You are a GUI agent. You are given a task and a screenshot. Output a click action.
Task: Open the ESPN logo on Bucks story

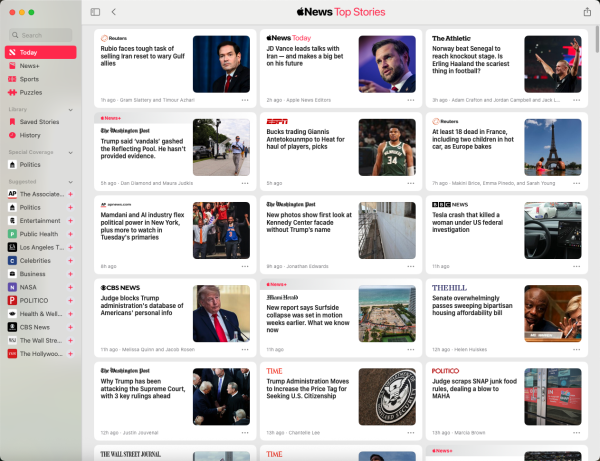[277, 121]
